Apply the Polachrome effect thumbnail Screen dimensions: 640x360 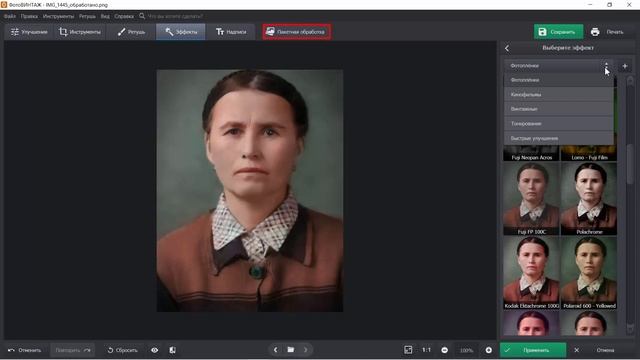click(589, 199)
